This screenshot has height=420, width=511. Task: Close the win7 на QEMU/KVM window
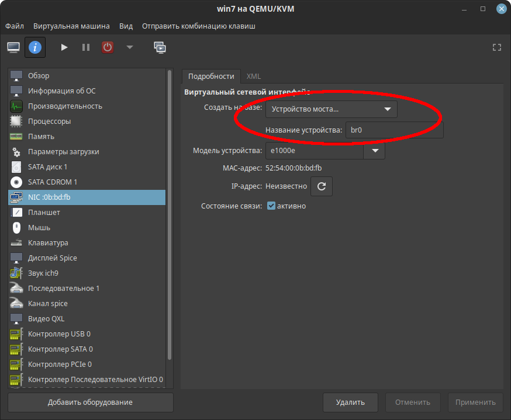(501, 9)
